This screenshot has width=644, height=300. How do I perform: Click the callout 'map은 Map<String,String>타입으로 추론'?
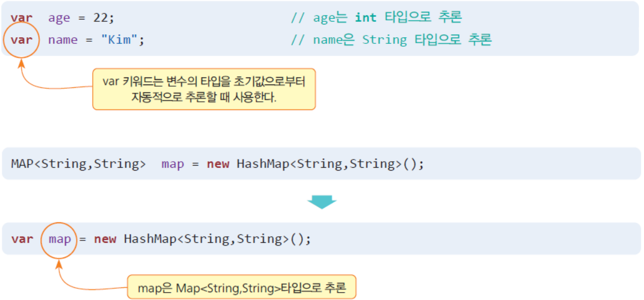pos(241,287)
